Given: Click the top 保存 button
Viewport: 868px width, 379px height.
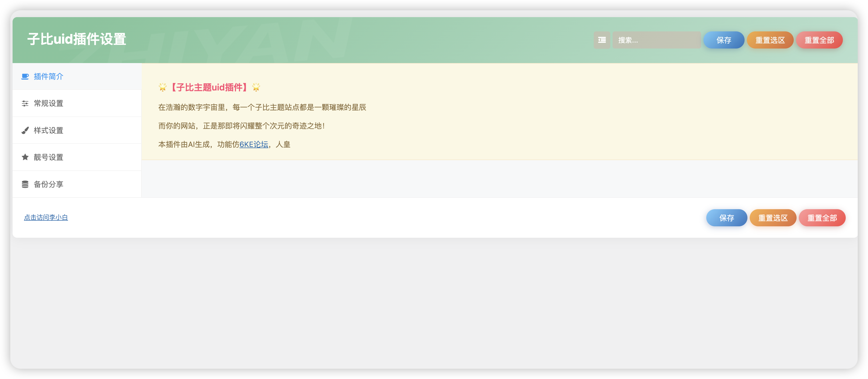Looking at the screenshot, I should point(723,40).
